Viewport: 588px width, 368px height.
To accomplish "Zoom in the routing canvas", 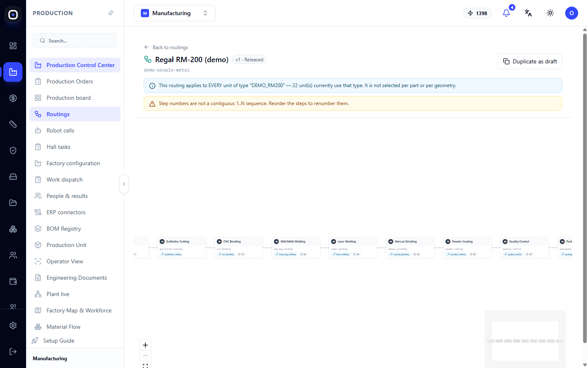I will [x=145, y=345].
